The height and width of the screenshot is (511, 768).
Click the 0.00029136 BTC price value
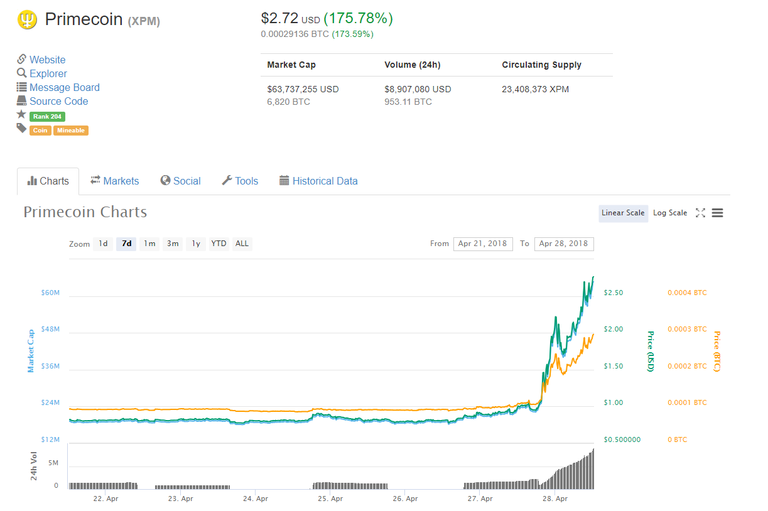294,34
